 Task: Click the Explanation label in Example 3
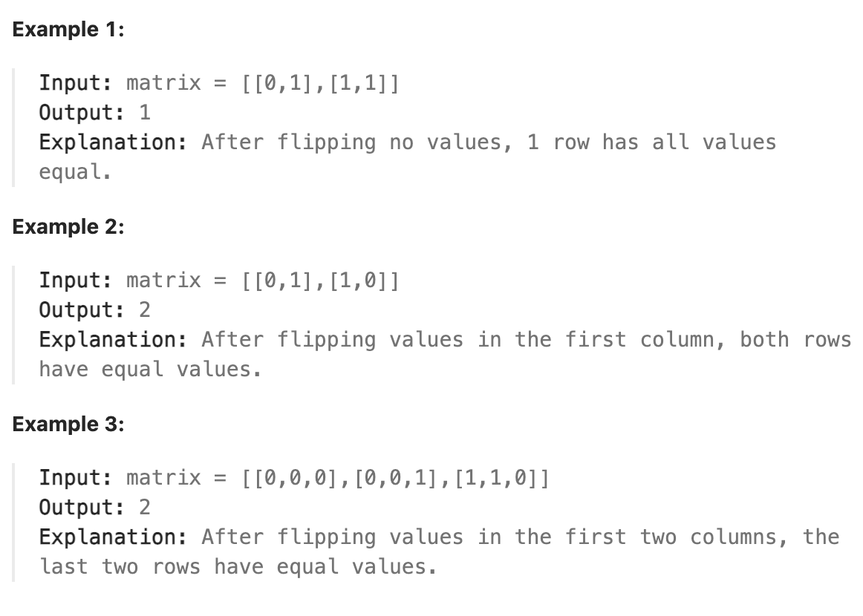113,537
